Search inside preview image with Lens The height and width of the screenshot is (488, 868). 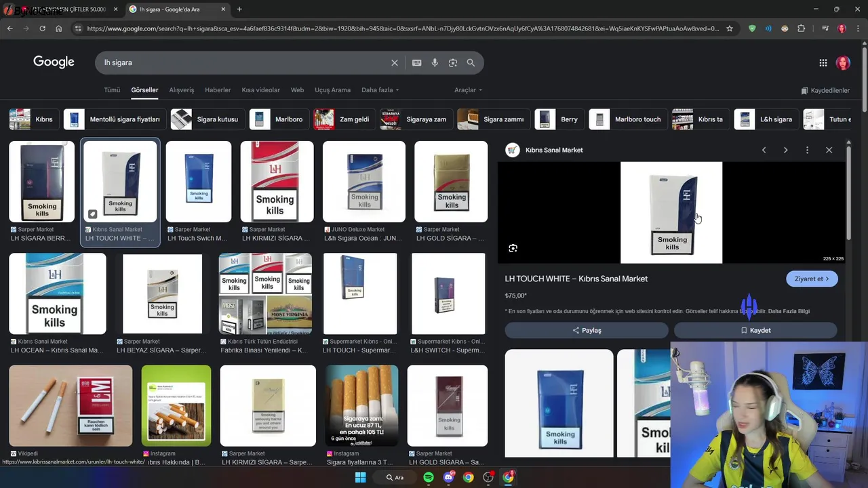[x=513, y=248]
